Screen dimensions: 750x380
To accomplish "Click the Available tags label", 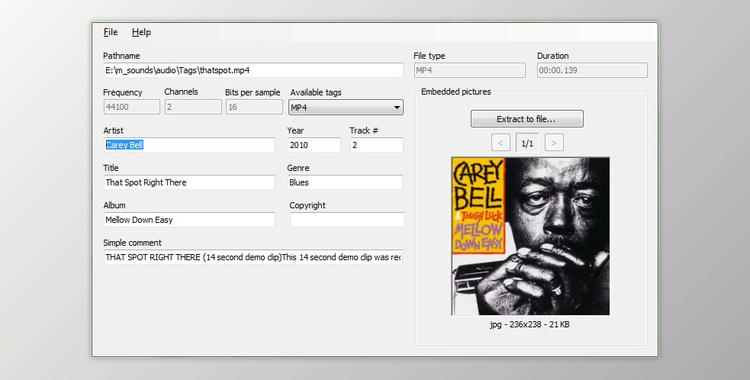I will pyautogui.click(x=316, y=92).
